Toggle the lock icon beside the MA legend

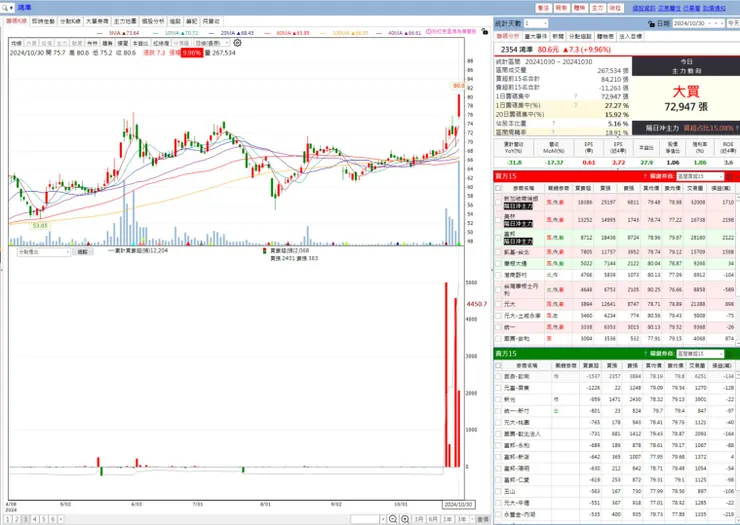click(484, 32)
